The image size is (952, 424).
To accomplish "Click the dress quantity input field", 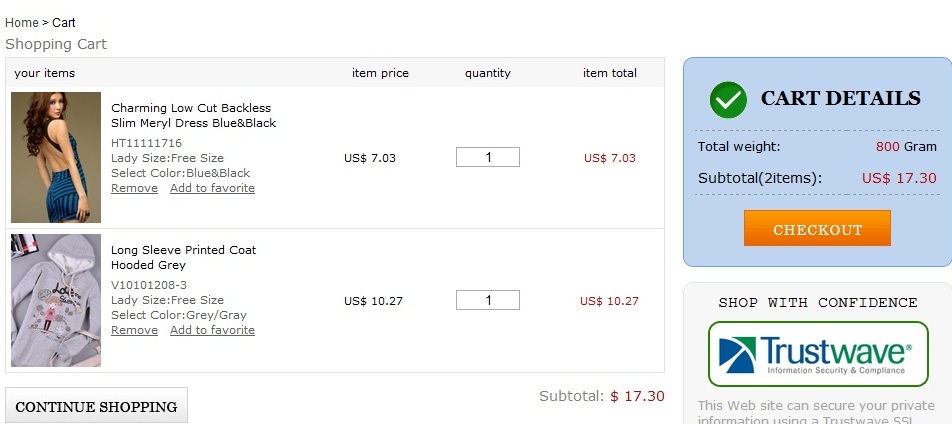I will pyautogui.click(x=488, y=157).
